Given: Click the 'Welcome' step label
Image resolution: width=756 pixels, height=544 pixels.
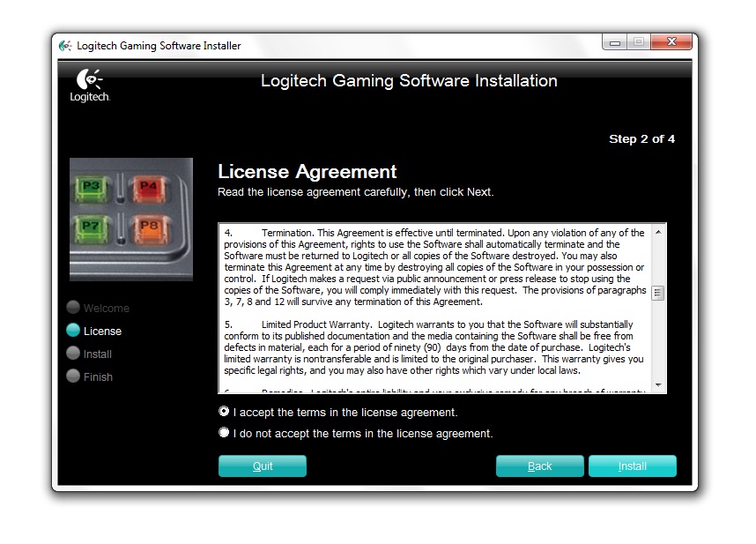Looking at the screenshot, I should pos(106,309).
